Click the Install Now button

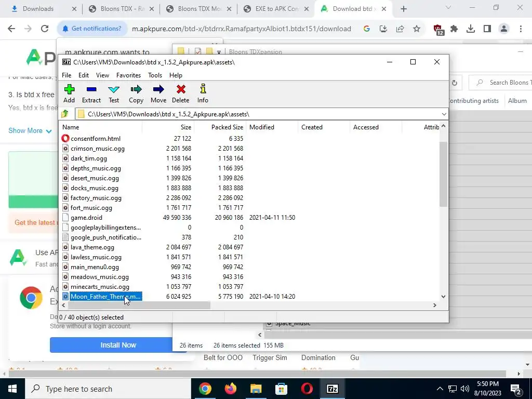118,345
